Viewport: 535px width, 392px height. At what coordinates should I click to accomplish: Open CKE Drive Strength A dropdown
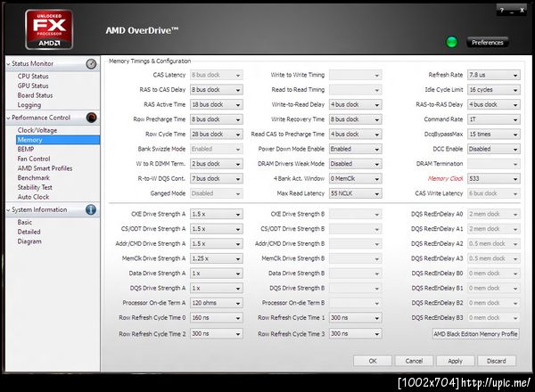217,214
